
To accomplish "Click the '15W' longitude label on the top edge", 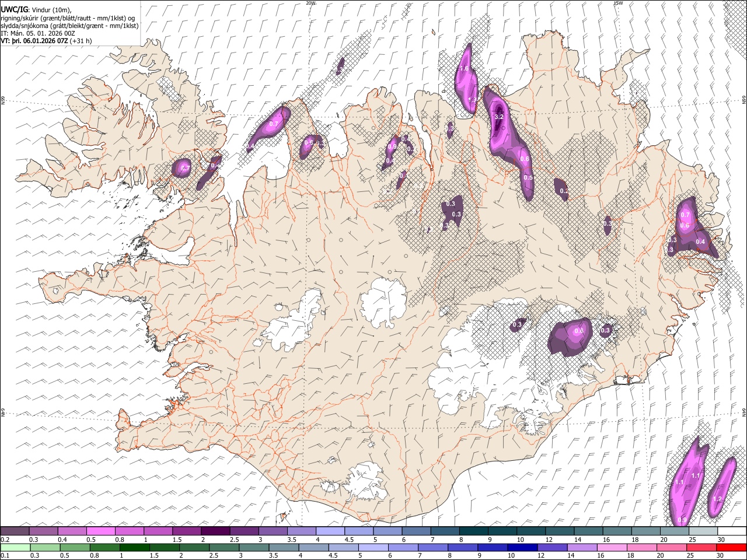I will coord(618,3).
